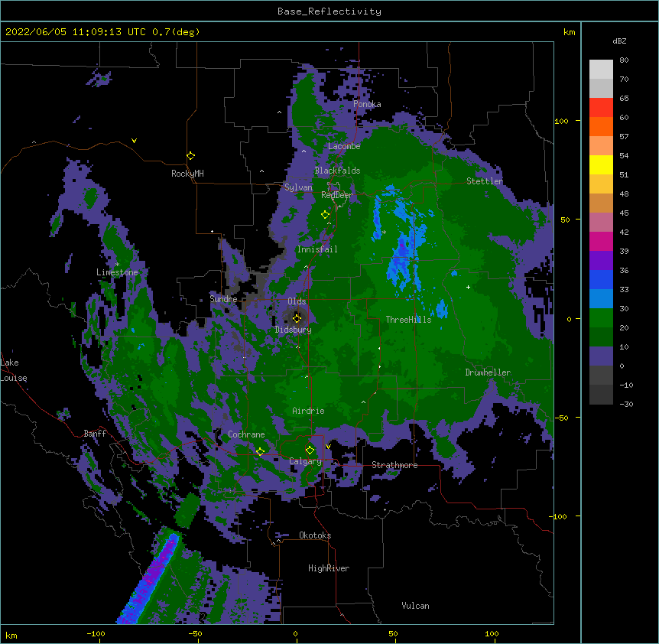This screenshot has width=659, height=644.
Task: Click the ThreeHills label
Action: [408, 320]
